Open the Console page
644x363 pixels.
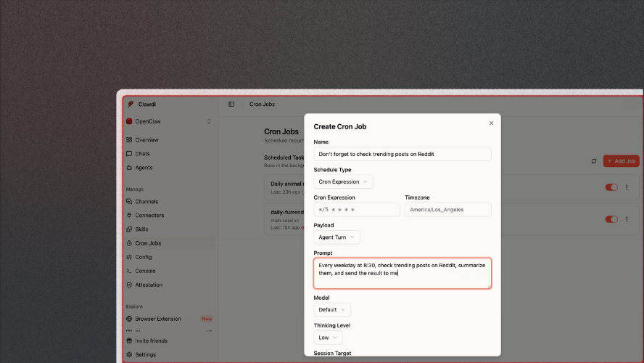(x=169, y=271)
